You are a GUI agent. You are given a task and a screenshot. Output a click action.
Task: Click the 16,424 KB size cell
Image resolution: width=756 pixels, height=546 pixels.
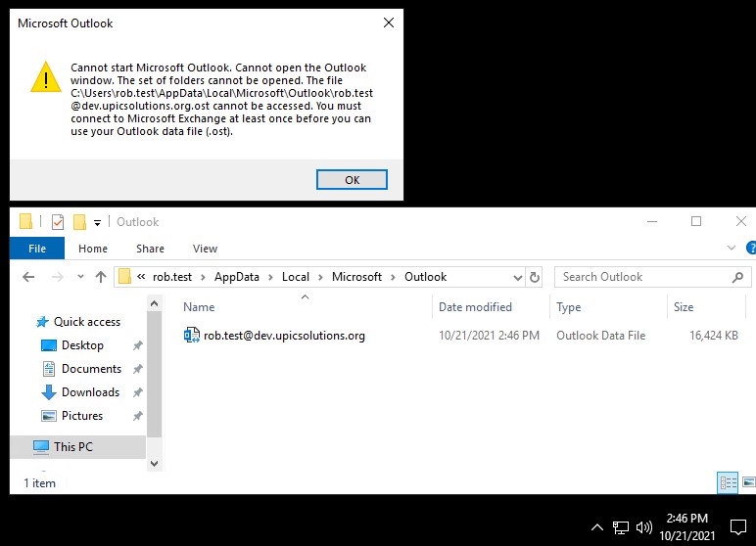click(714, 336)
